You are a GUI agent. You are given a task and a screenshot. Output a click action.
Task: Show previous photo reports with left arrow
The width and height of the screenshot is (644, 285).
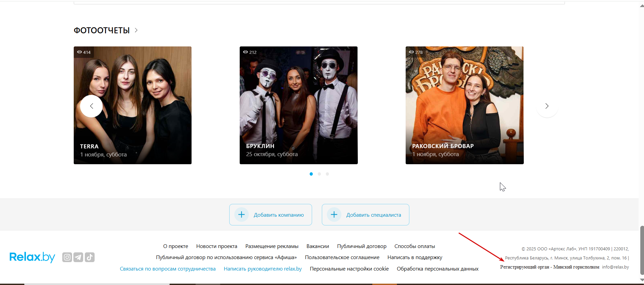click(x=91, y=106)
